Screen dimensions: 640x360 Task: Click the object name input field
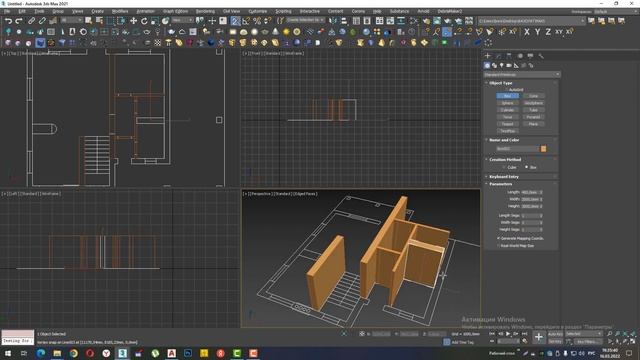pyautogui.click(x=518, y=149)
